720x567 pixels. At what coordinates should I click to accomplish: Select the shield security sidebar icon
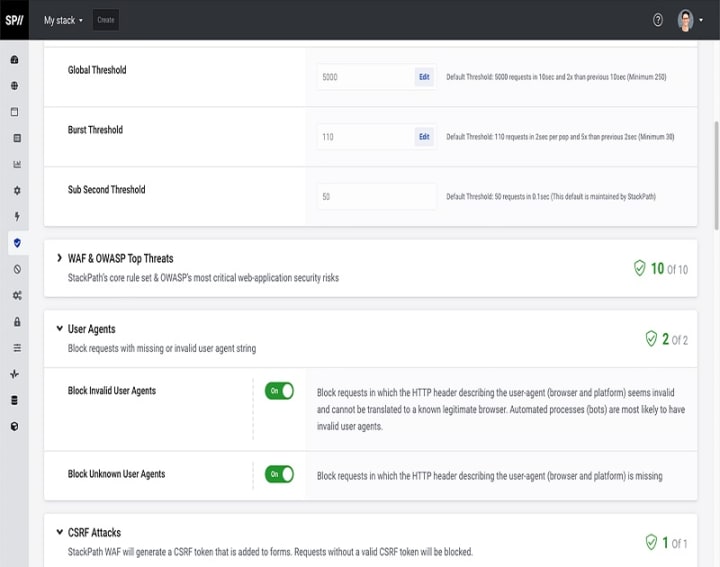(x=16, y=242)
